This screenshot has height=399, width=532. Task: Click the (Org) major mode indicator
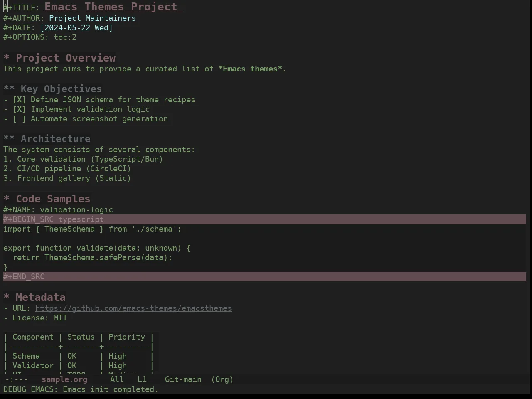tap(222, 379)
